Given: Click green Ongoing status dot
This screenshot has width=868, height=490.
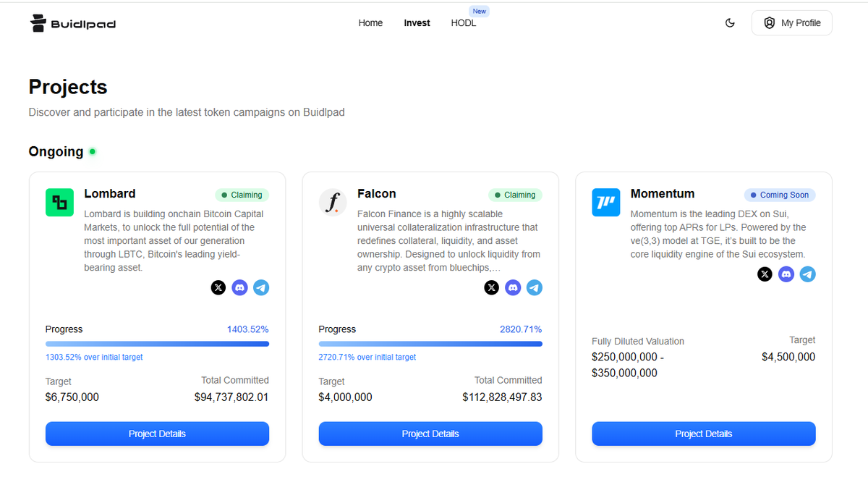Looking at the screenshot, I should coord(92,151).
